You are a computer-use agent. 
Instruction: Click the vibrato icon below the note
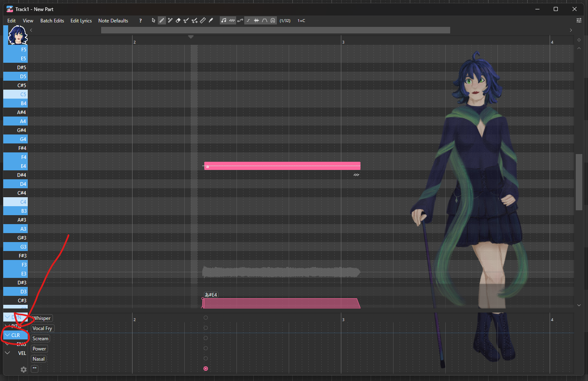(x=356, y=175)
